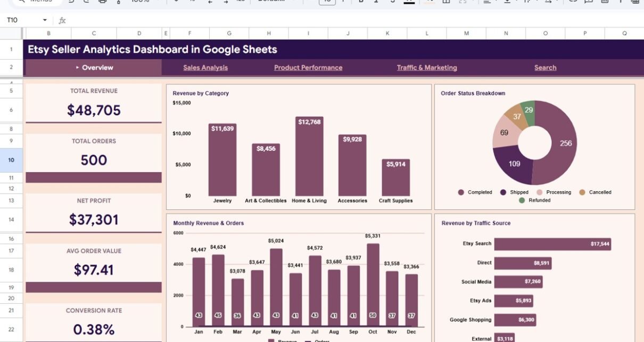644x342 pixels.
Task: Click the Text color icon
Action: click(x=409, y=2)
